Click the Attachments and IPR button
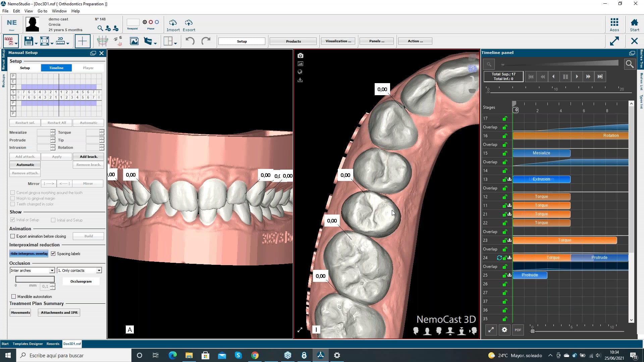 point(59,312)
